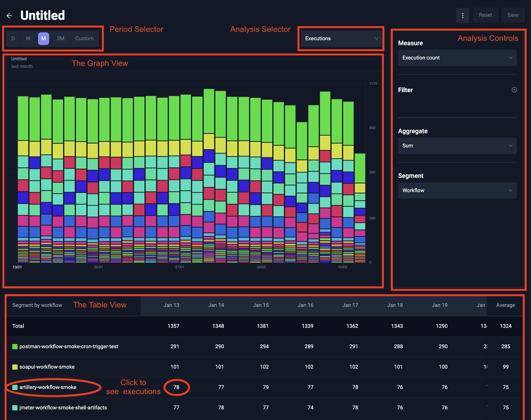531x420 pixels.
Task: Open the Aggregate Sum dropdown
Action: tap(457, 146)
